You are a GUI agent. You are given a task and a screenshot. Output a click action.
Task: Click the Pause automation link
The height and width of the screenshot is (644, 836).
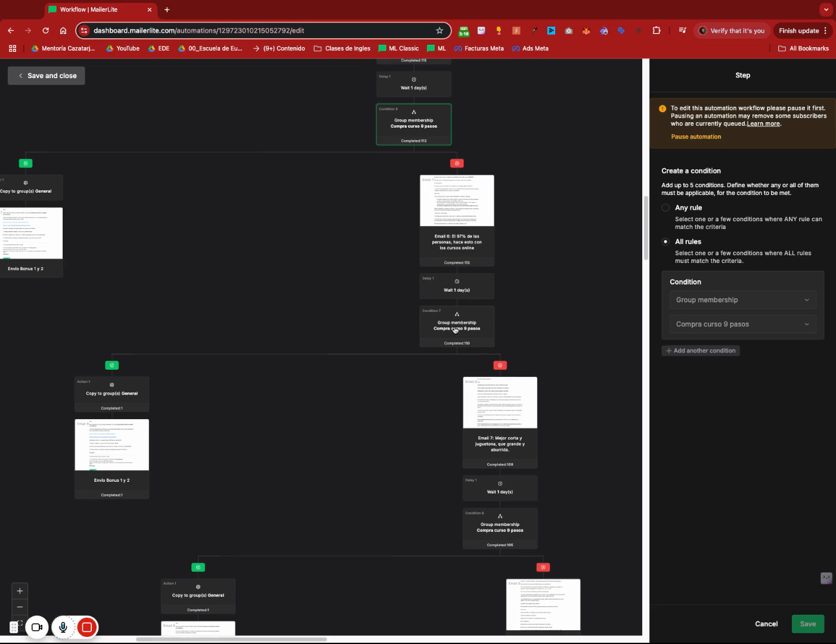(696, 137)
